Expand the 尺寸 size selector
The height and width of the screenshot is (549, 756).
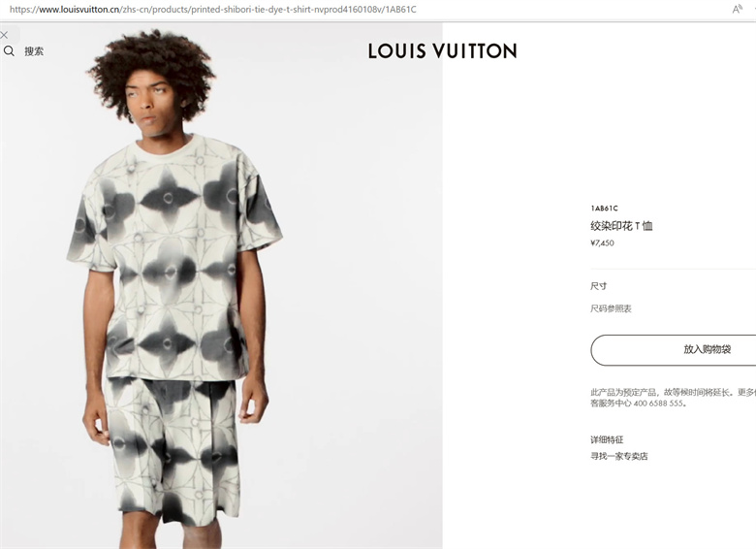pos(599,286)
